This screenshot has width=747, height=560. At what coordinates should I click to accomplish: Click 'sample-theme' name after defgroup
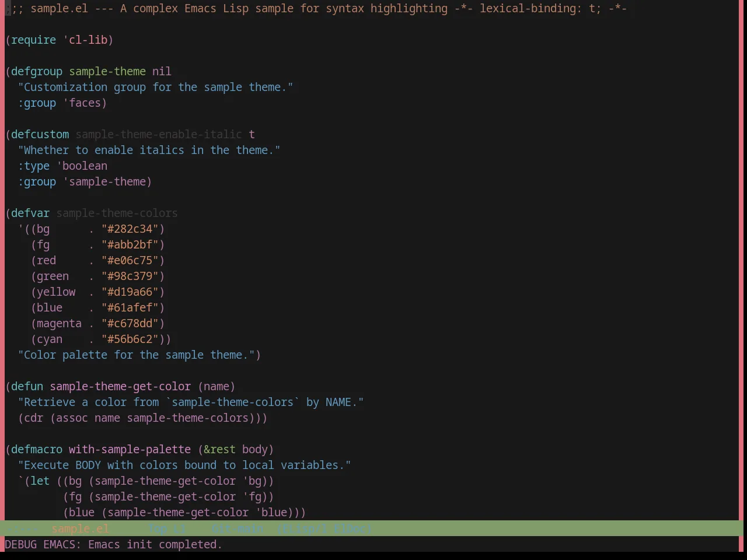[x=107, y=71]
